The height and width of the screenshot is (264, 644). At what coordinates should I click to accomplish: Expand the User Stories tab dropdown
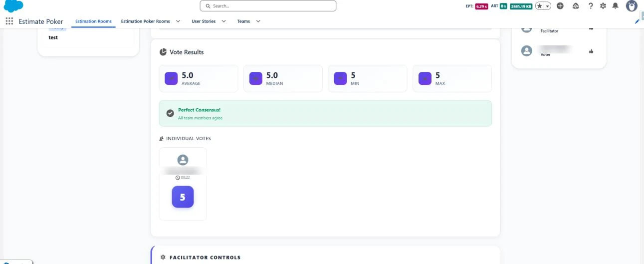pyautogui.click(x=223, y=21)
